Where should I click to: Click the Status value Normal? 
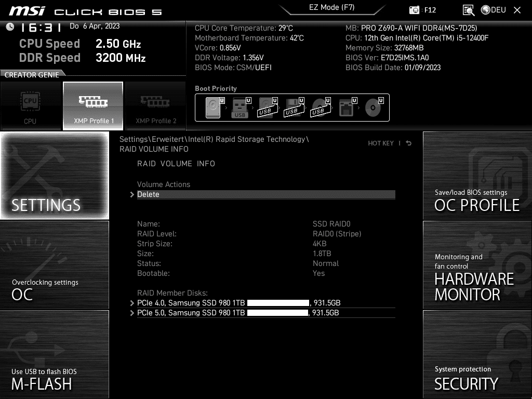point(326,263)
